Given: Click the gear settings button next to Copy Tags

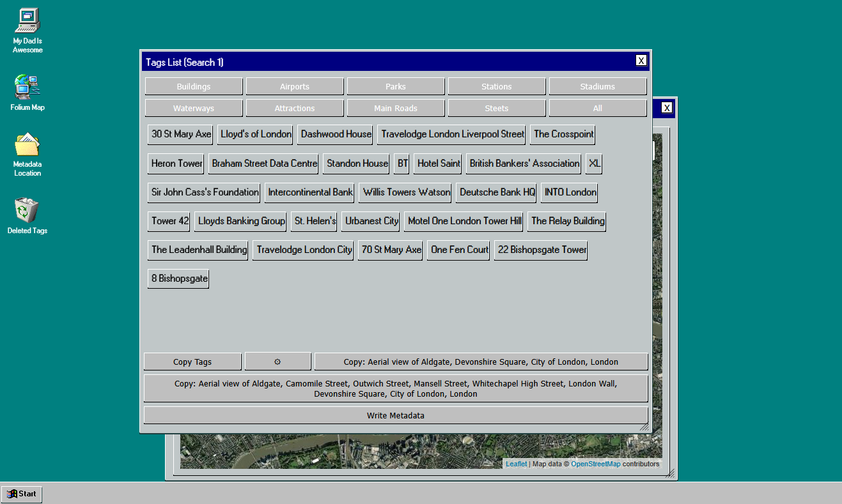Looking at the screenshot, I should coord(277,362).
